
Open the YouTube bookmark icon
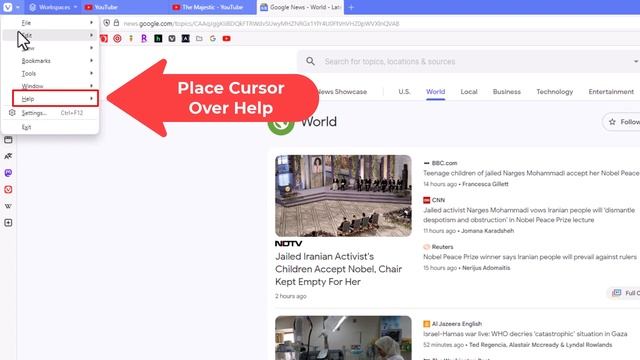(x=227, y=38)
